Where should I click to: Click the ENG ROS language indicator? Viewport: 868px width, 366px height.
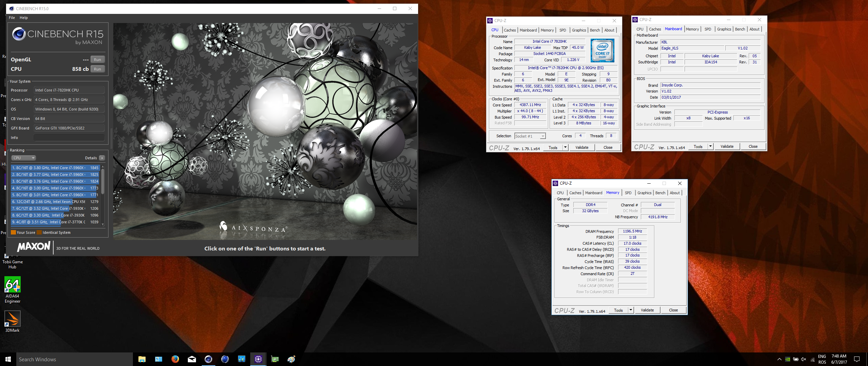[822, 359]
